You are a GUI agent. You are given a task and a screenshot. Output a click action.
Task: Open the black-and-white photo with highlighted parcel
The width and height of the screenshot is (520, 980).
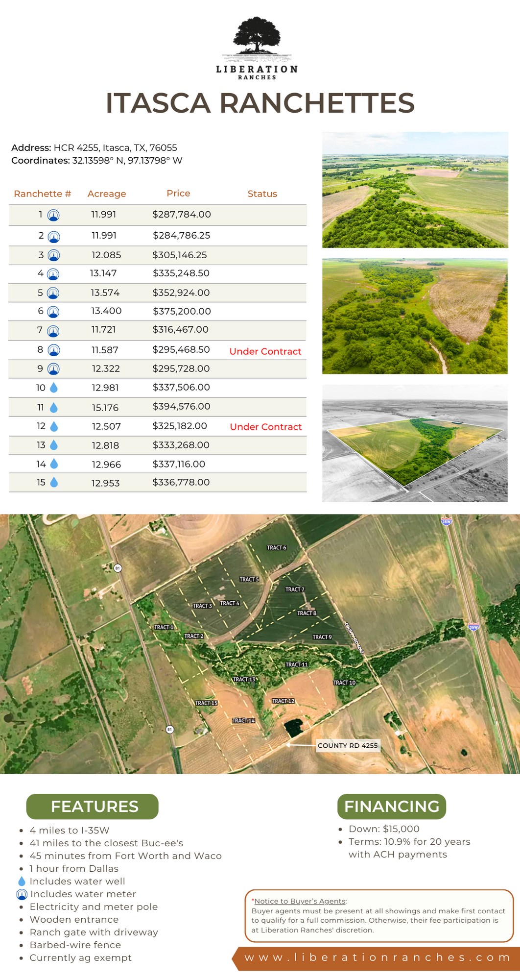coord(415,443)
